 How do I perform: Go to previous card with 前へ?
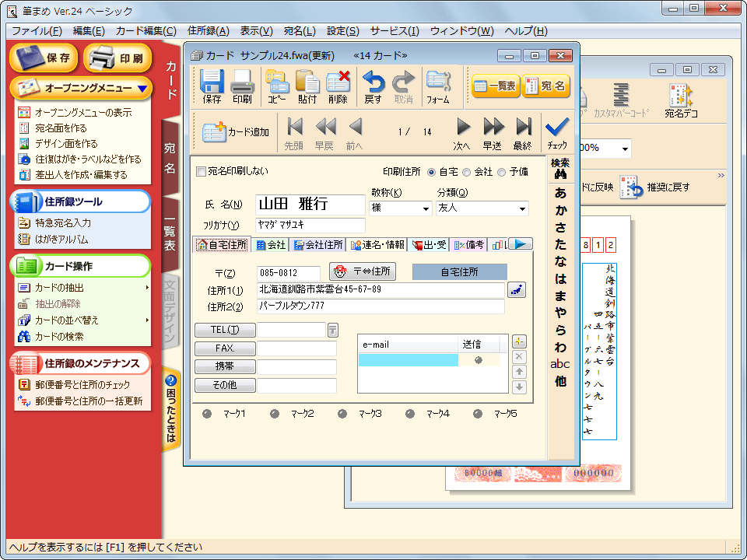coord(355,133)
